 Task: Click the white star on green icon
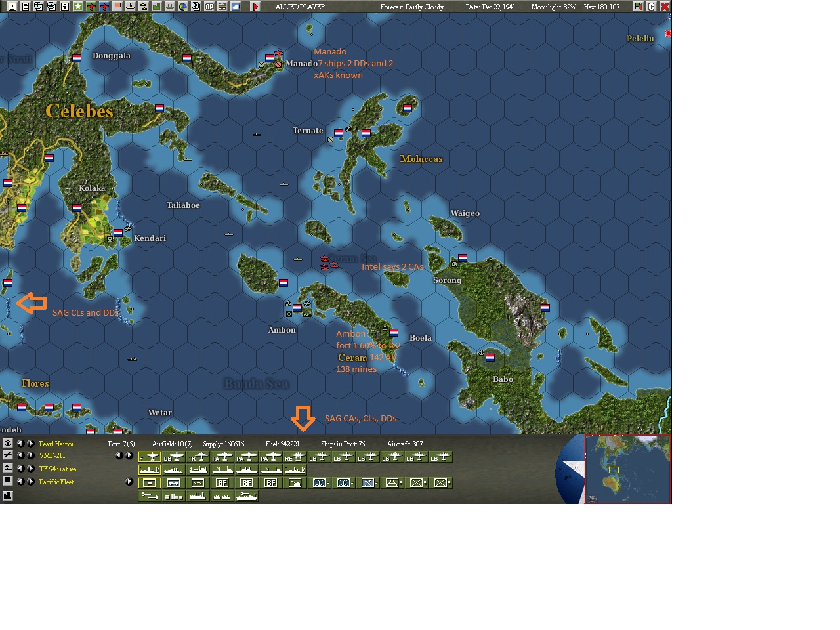(x=78, y=6)
